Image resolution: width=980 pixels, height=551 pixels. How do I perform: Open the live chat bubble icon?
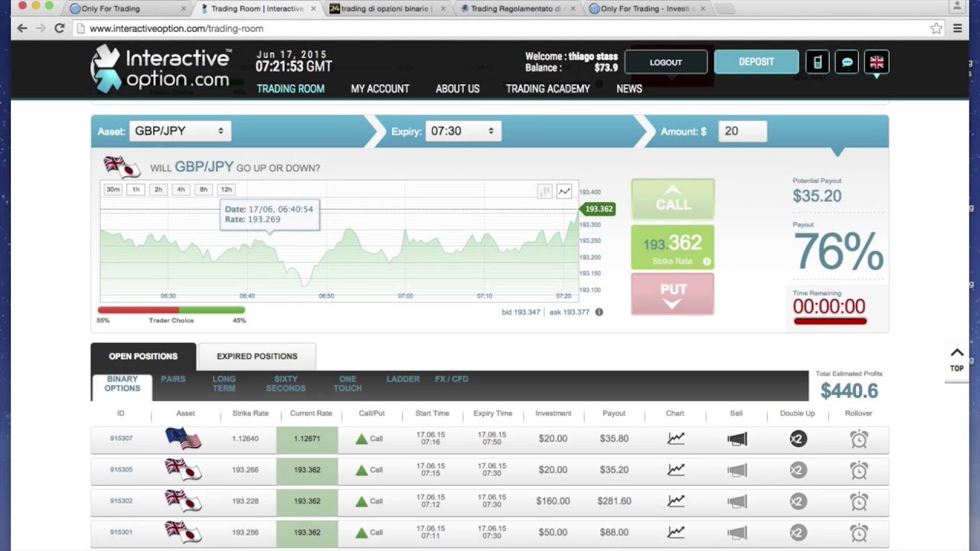point(847,62)
